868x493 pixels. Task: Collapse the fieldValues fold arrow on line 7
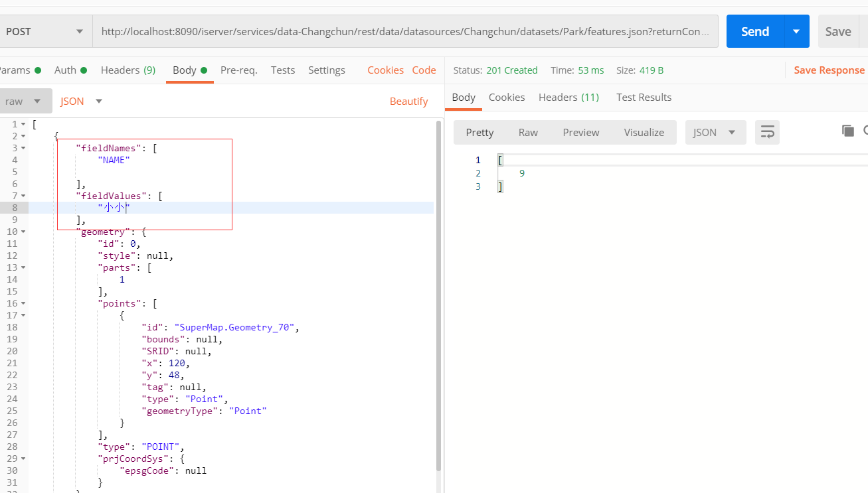click(x=24, y=196)
